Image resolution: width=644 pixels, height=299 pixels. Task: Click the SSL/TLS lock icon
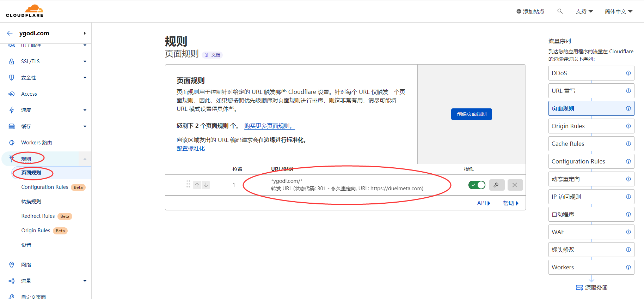(12, 61)
